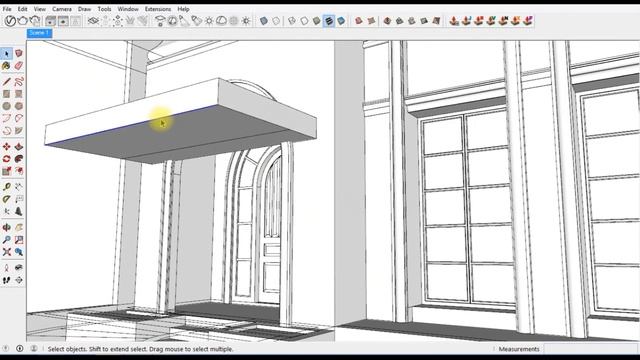The height and width of the screenshot is (360, 640).
Task: Select the Text label tool
Action: point(19,199)
